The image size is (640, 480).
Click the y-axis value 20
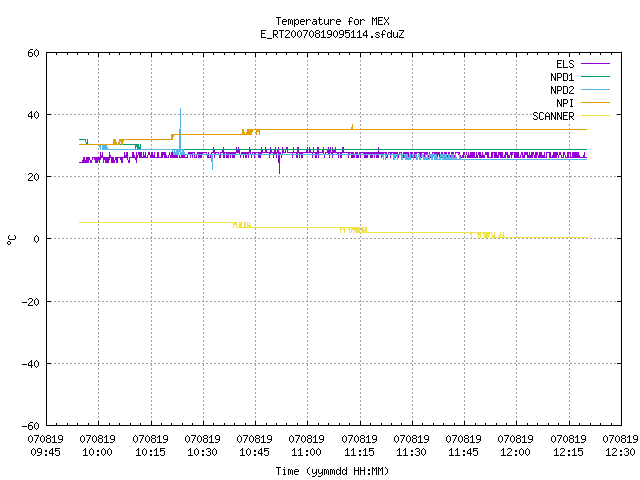pos(33,177)
